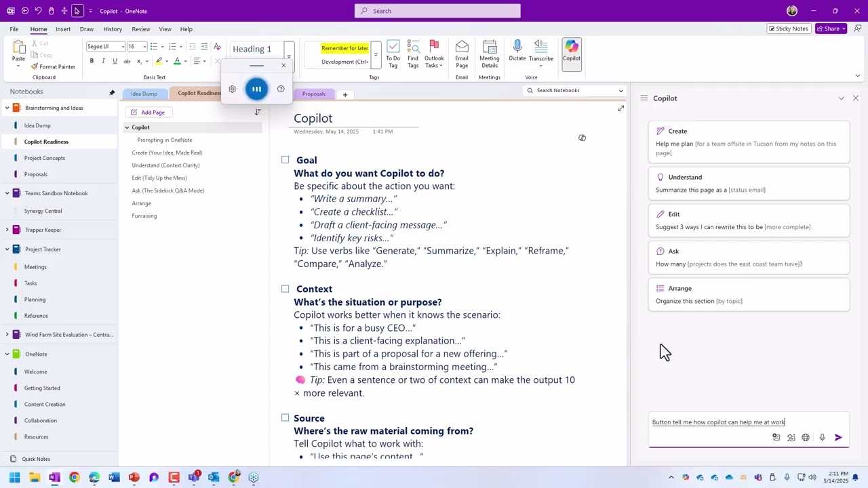The height and width of the screenshot is (488, 868).
Task: Switch to the Proposals section tab
Action: coord(314,94)
